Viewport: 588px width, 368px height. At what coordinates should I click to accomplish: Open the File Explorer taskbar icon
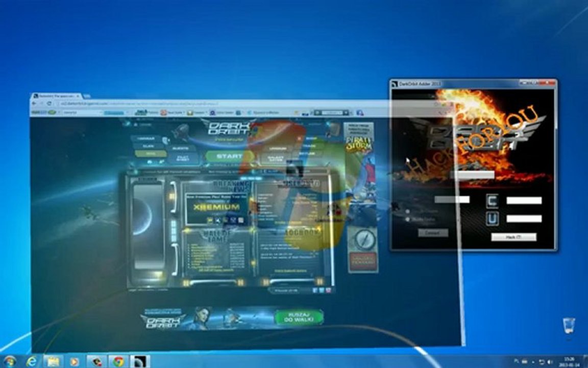[53, 362]
